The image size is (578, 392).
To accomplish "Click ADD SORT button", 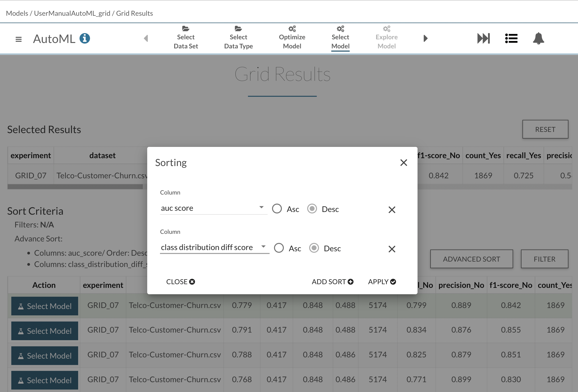I will coord(332,282).
